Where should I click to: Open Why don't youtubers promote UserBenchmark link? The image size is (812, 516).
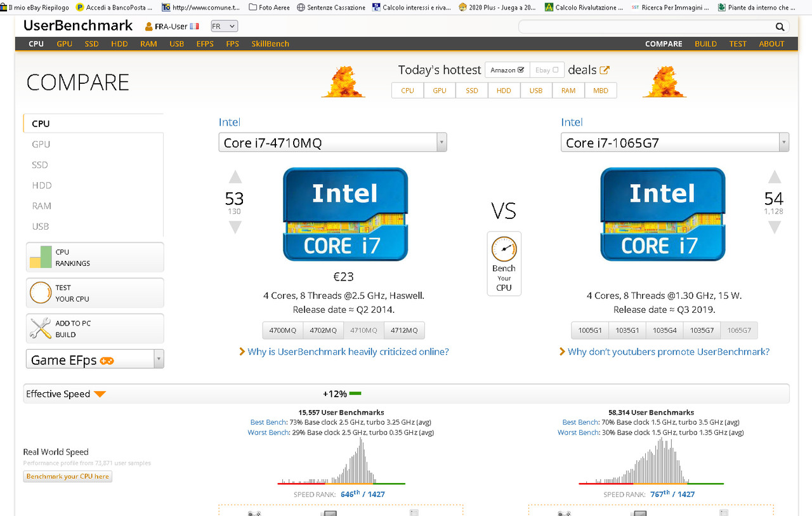pos(669,352)
